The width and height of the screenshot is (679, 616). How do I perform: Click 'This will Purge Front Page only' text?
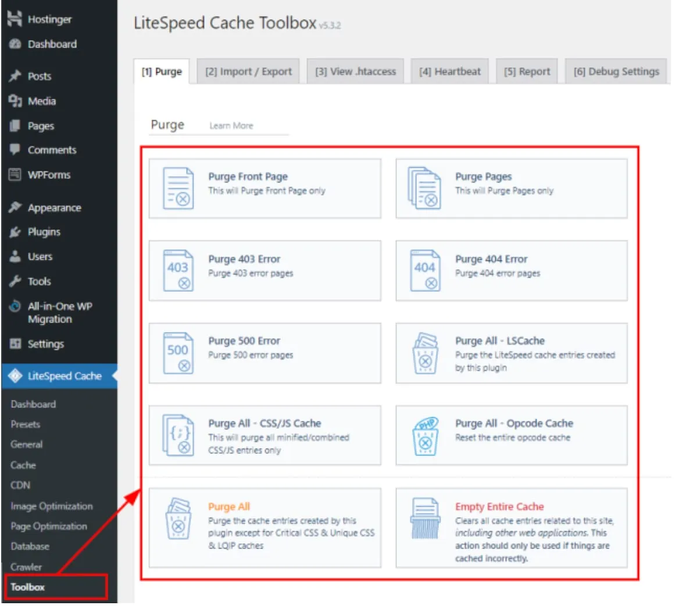point(267,191)
